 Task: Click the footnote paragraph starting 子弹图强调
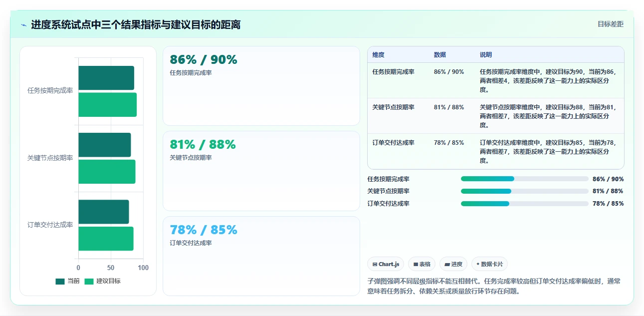(x=494, y=287)
